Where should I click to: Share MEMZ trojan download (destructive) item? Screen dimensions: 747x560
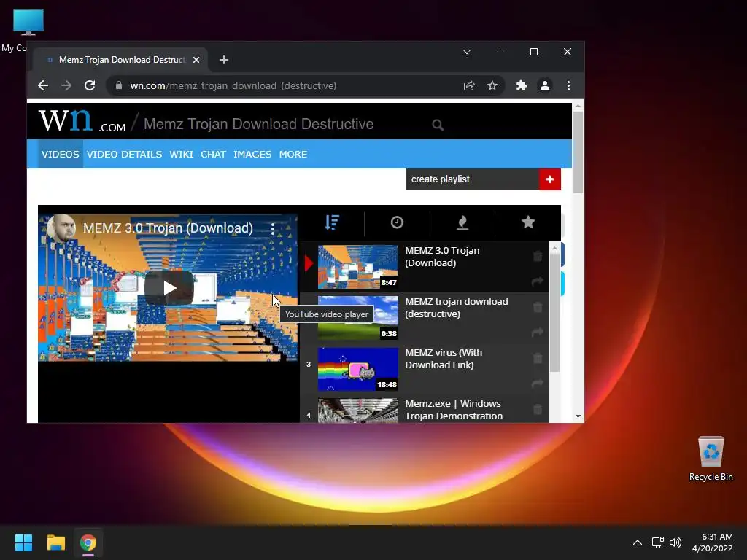tap(538, 332)
